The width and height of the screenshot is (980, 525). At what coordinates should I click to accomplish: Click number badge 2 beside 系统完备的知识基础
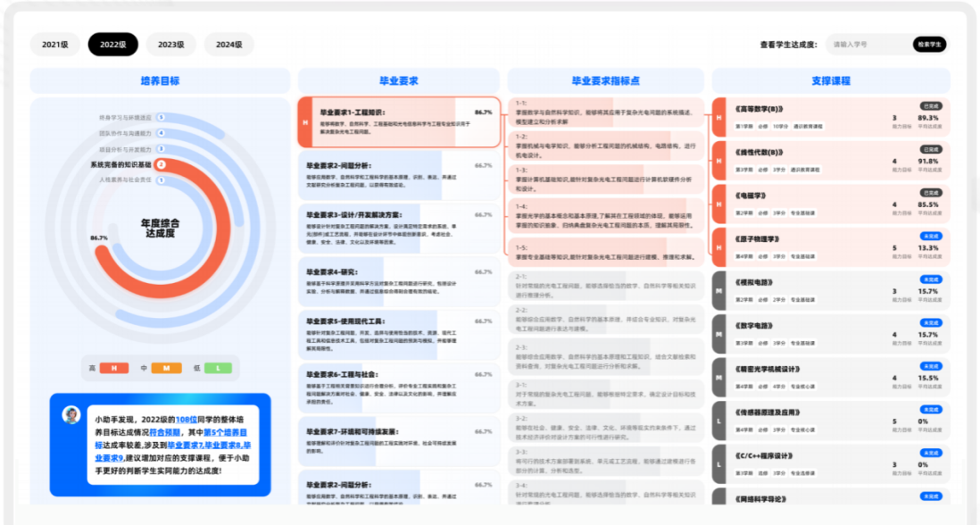(161, 164)
